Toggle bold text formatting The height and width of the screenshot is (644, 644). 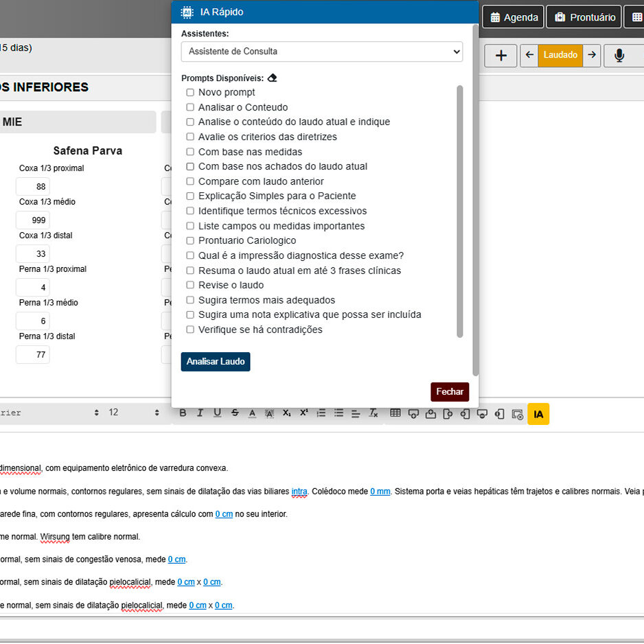pos(183,413)
